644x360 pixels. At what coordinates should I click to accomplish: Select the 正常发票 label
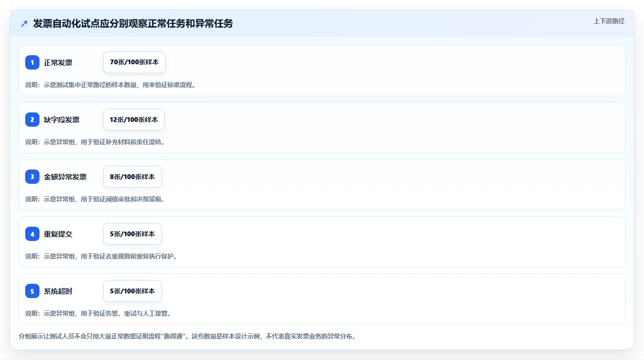point(58,62)
